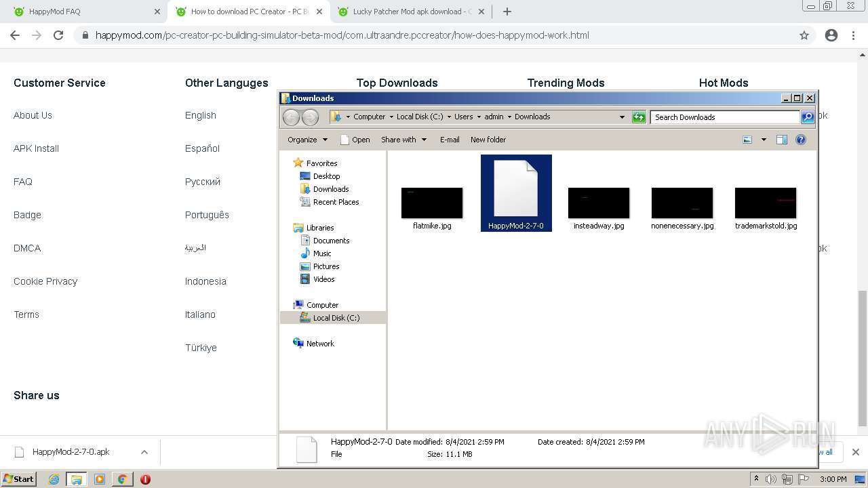Change the view using the views icon
Viewport: 868px width, 488px height.
click(747, 140)
